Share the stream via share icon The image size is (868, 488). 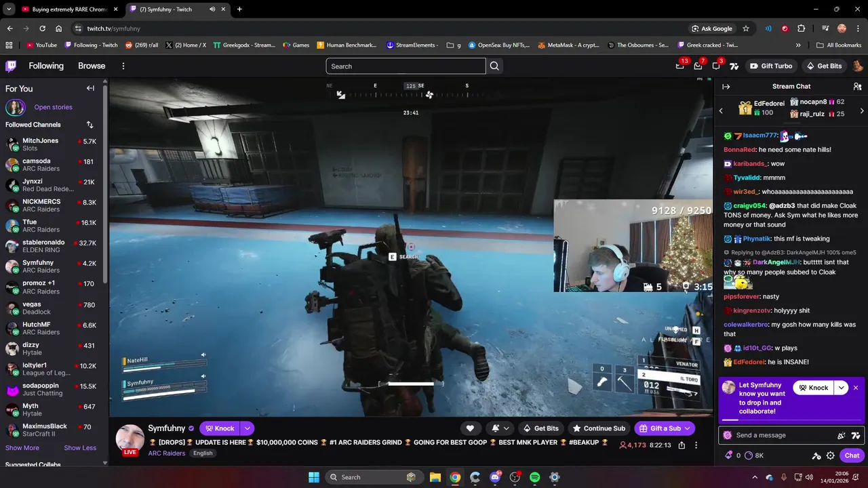682,445
